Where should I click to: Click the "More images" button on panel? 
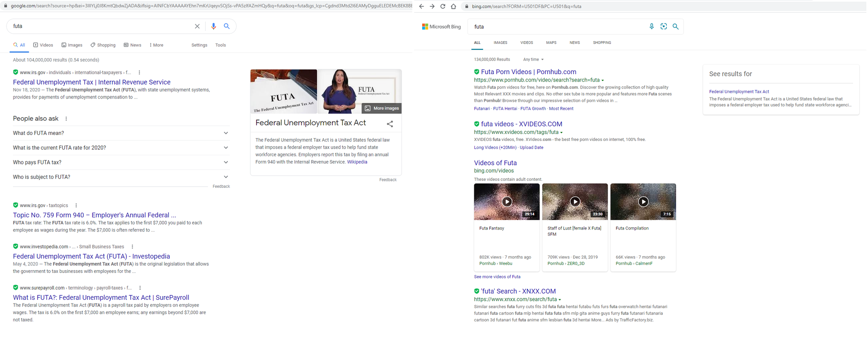point(381,108)
